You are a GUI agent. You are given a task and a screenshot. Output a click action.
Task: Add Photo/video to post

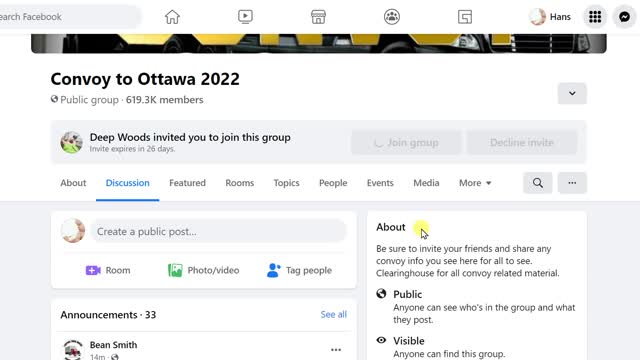click(203, 270)
